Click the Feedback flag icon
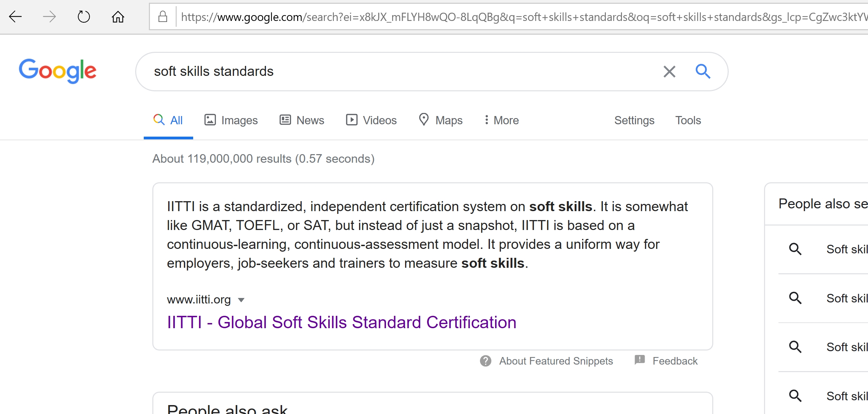This screenshot has width=868, height=414. tap(640, 360)
